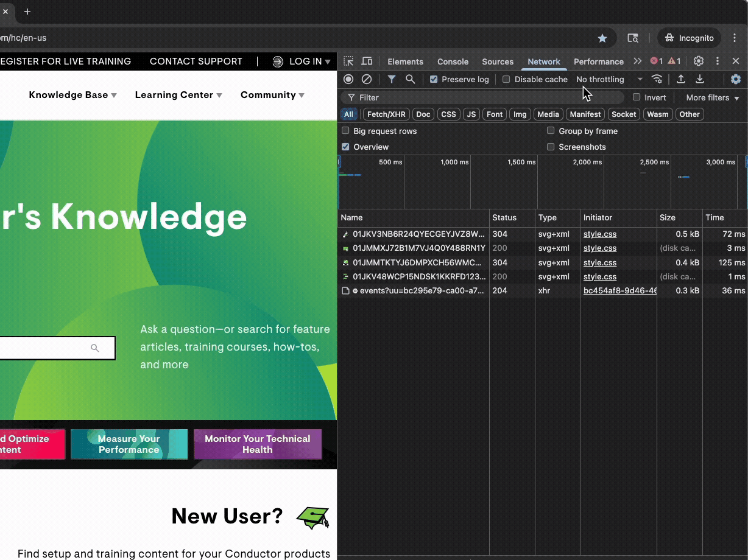The image size is (748, 560).
Task: Open the More filters dropdown
Action: pos(712,97)
